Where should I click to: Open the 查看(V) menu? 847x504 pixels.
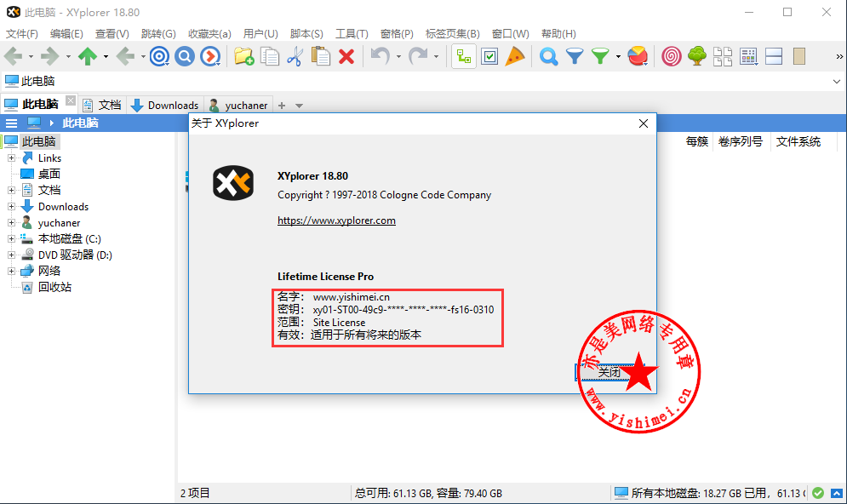tap(112, 33)
